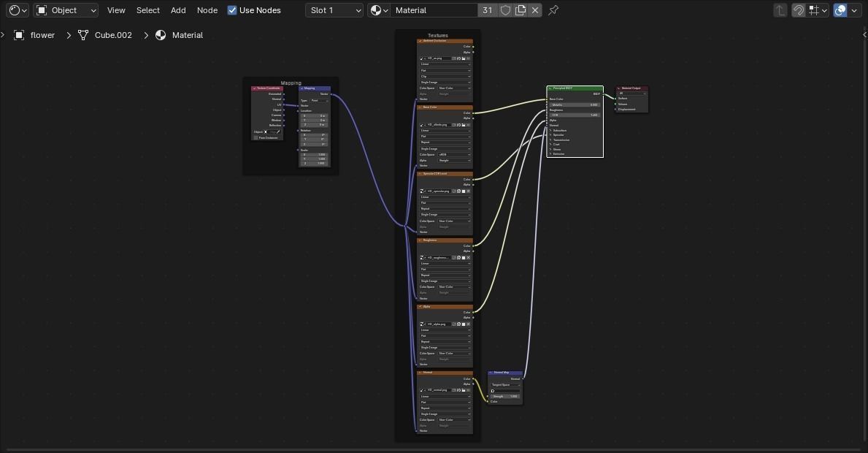
Task: Collapse the Texture Coordinate node
Action: tap(255, 88)
